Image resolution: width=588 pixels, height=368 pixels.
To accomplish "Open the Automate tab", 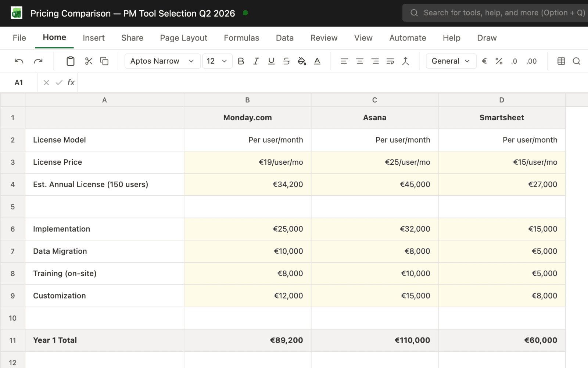I will pyautogui.click(x=408, y=38).
